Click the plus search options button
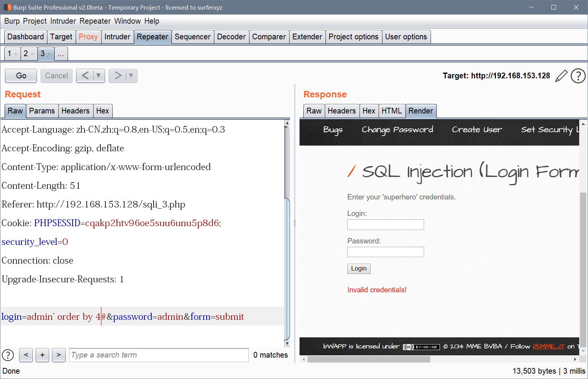The height and width of the screenshot is (379, 588). 42,355
